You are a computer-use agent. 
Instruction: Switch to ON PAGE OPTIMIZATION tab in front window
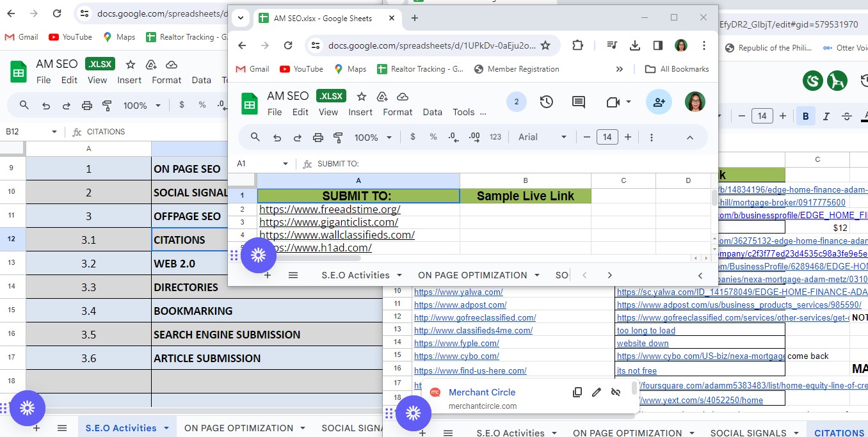(x=472, y=275)
